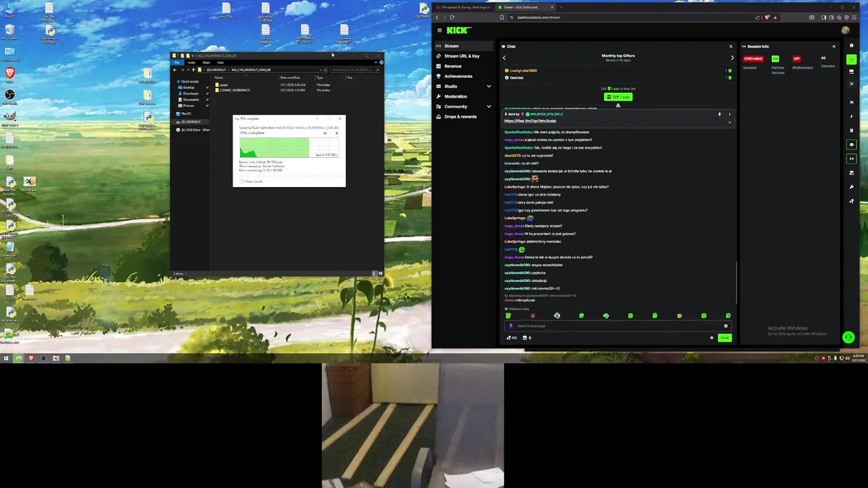Image resolution: width=868 pixels, height=488 pixels.
Task: Click the last emote in quick emote row
Action: (x=728, y=316)
